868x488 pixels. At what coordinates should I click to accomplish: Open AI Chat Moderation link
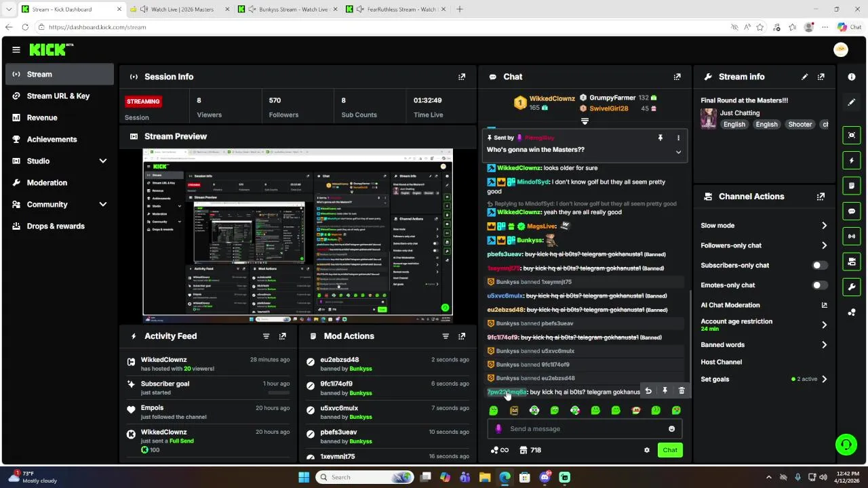[764, 306]
